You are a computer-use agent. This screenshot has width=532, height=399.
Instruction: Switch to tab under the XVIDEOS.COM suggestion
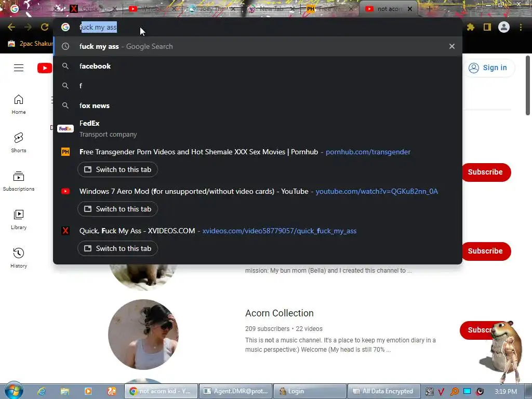117,248
